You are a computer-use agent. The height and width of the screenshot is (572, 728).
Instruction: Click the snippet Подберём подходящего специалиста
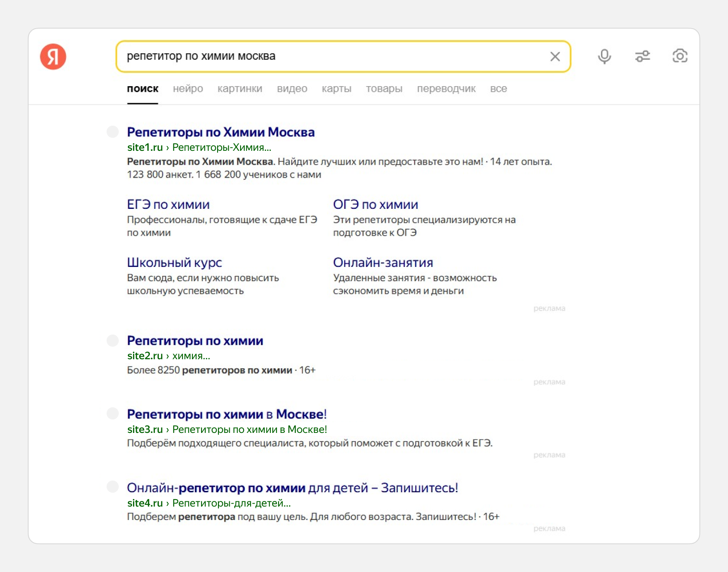point(309,443)
